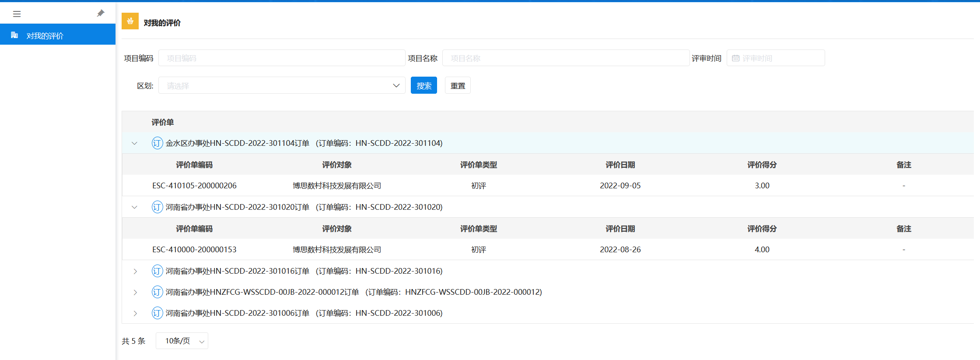This screenshot has width=980, height=360.
Task: Click 河南省办事处HN-SCDD-2022-301020订单 title text
Action: pyautogui.click(x=238, y=207)
